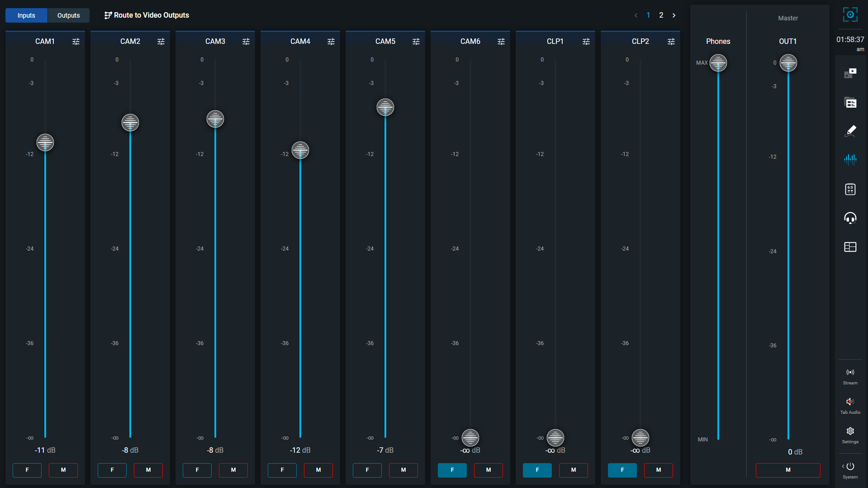Go to next page with right arrow
This screenshot has height=488, width=868.
click(x=674, y=15)
